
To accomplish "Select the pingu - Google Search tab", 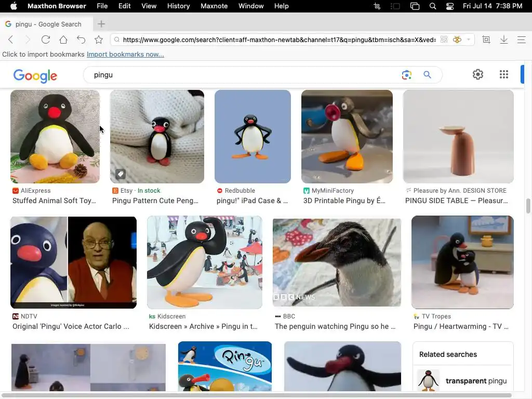I will (46, 24).
